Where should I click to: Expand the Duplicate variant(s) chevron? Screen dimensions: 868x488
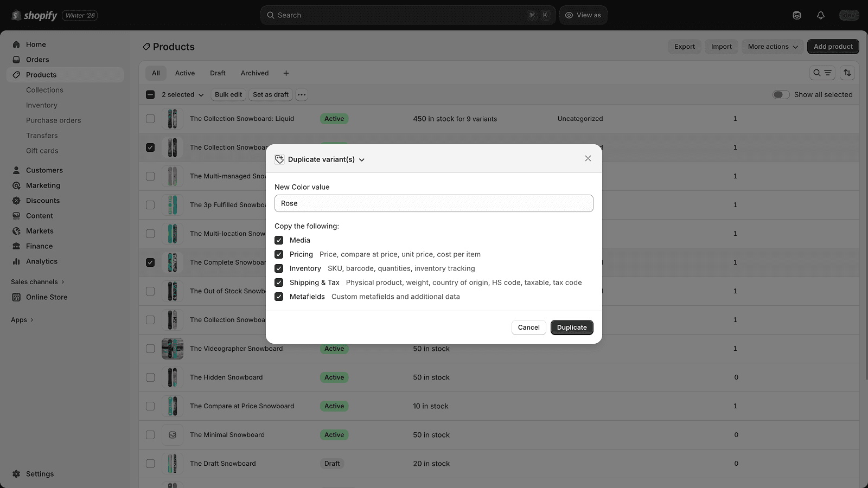pyautogui.click(x=362, y=159)
